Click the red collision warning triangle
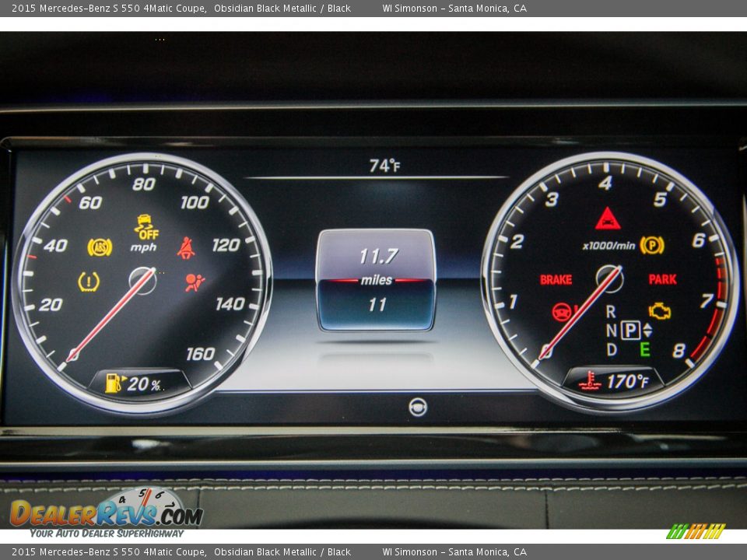 click(608, 219)
